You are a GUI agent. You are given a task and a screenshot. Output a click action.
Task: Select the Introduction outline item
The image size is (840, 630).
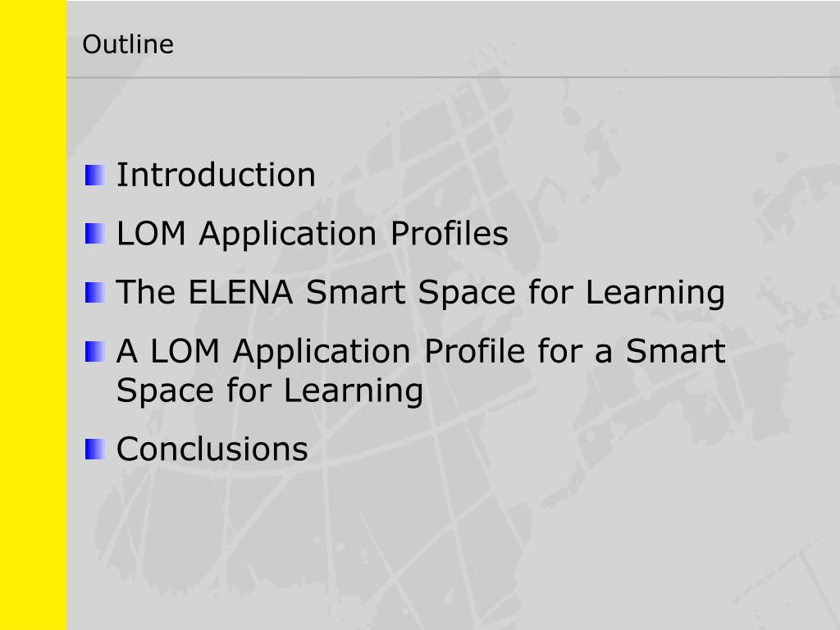coord(216,175)
